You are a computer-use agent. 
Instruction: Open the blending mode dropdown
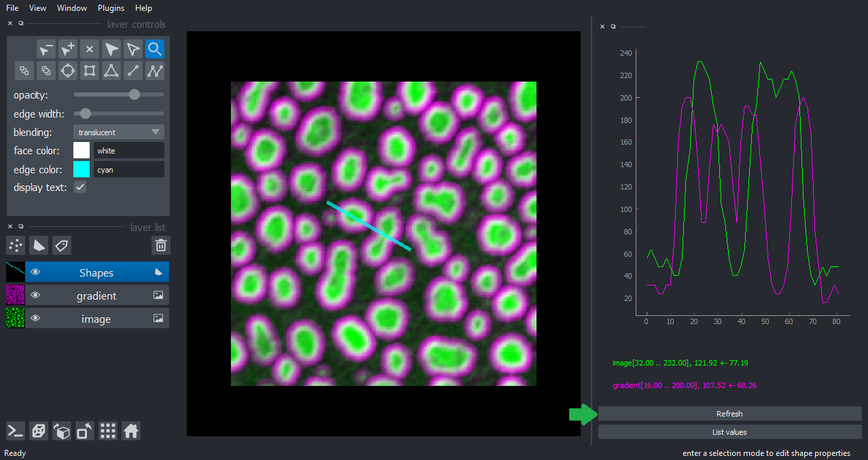(x=119, y=132)
